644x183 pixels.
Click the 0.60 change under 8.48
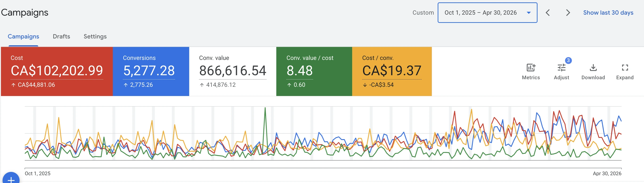(x=299, y=85)
